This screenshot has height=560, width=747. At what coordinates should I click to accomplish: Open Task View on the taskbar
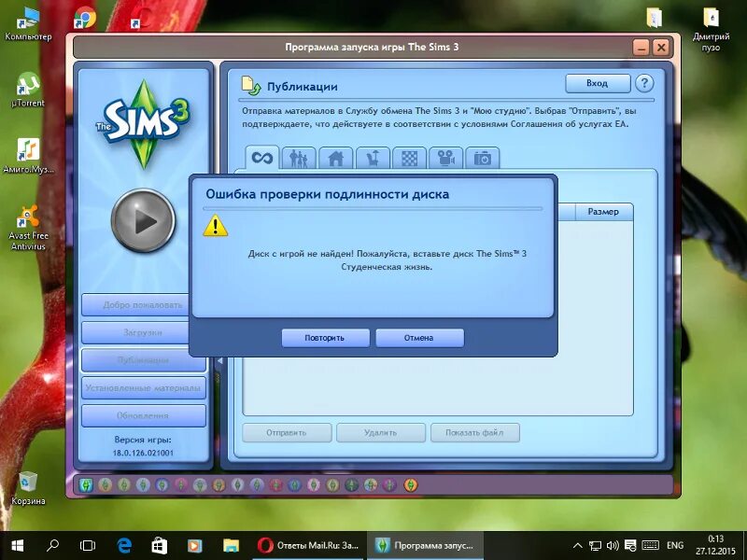(88, 546)
